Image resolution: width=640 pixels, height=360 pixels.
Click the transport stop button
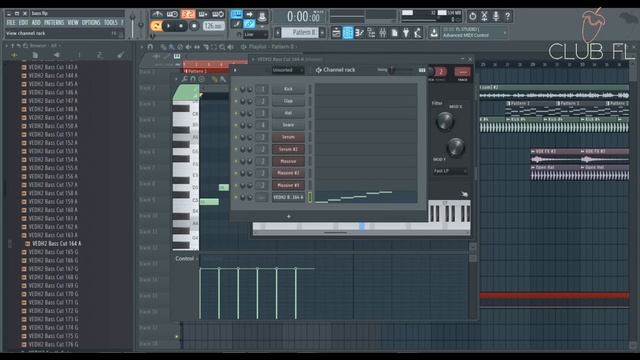[181, 26]
